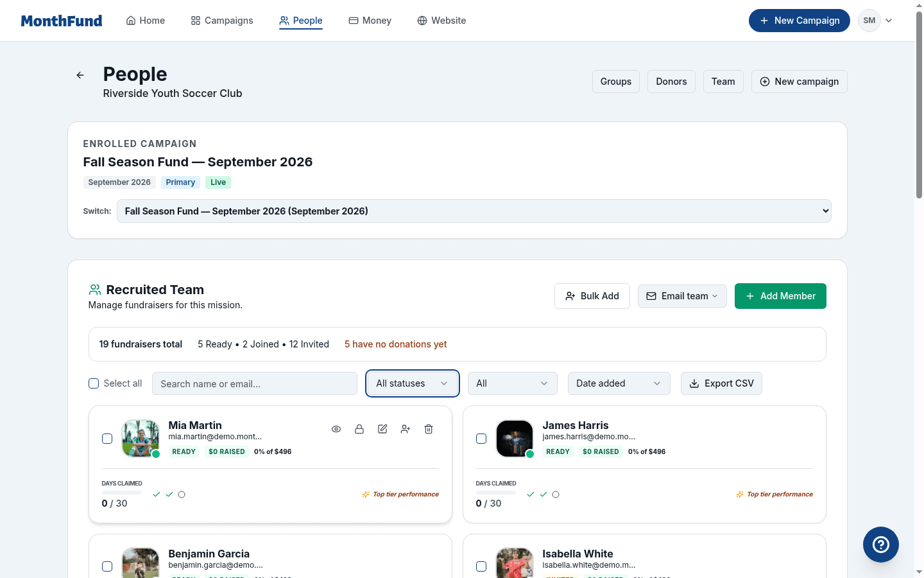Open the campaign Switch dropdown
The height and width of the screenshot is (578, 924).
pyautogui.click(x=474, y=211)
